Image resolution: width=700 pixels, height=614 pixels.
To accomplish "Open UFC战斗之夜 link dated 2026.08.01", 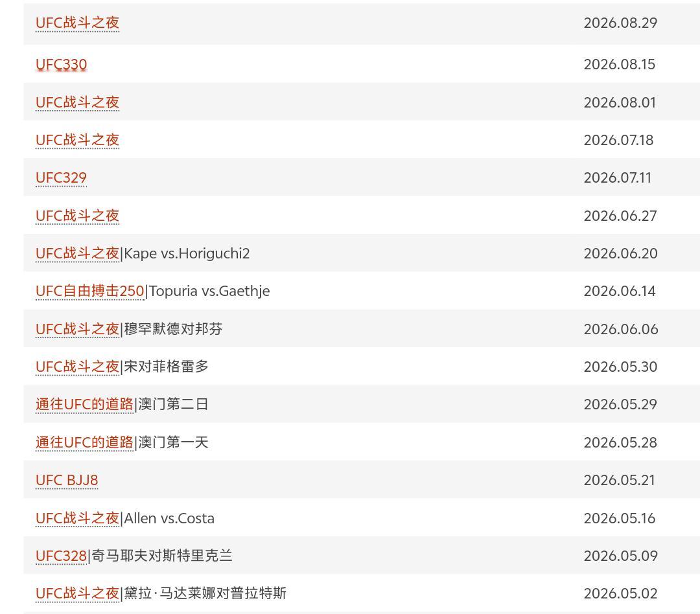I will 78,102.
